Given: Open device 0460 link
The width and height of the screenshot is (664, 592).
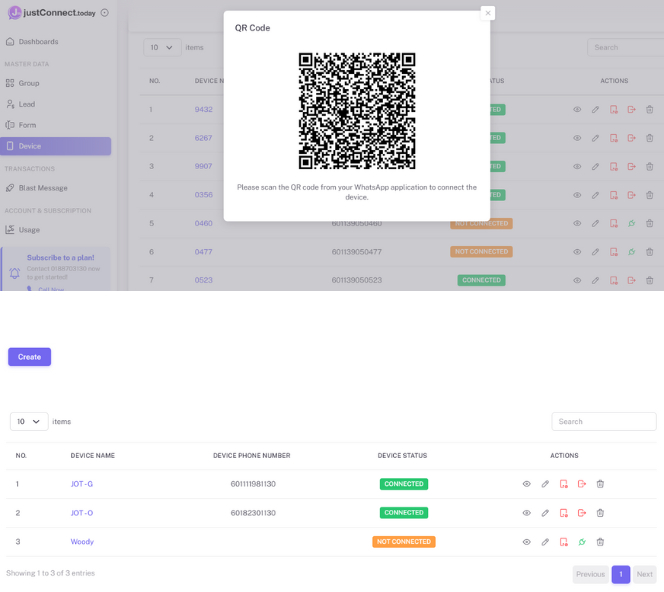Looking at the screenshot, I should (204, 223).
